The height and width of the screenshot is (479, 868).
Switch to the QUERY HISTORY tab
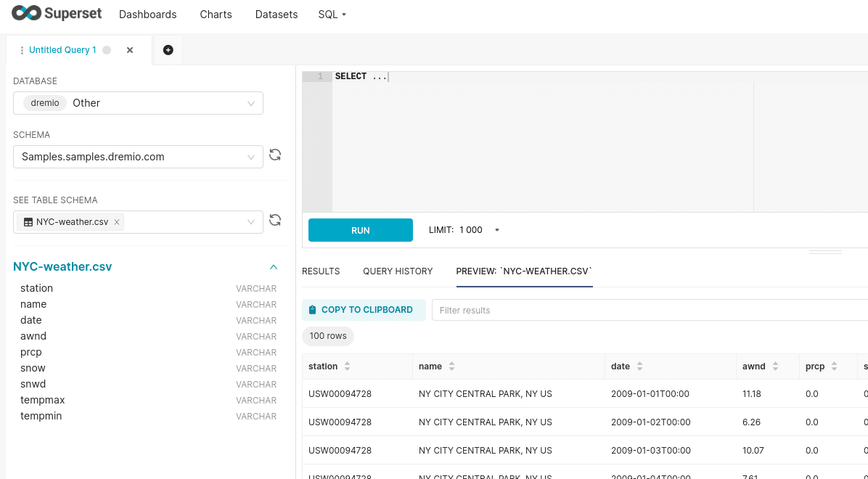tap(398, 271)
